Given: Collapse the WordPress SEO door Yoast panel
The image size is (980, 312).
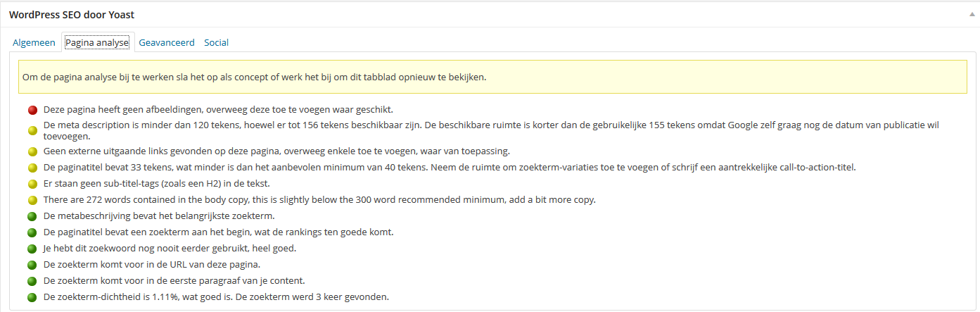Looking at the screenshot, I should click(972, 14).
